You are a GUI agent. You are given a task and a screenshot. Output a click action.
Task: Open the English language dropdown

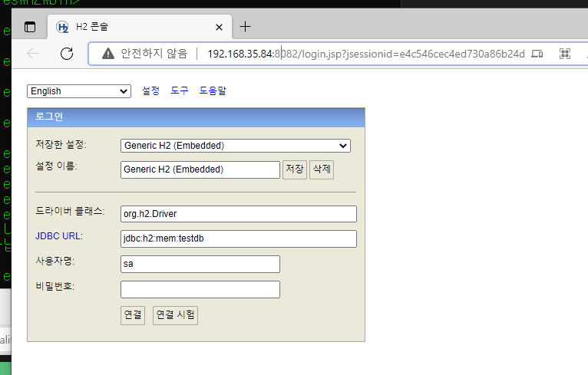pos(79,91)
